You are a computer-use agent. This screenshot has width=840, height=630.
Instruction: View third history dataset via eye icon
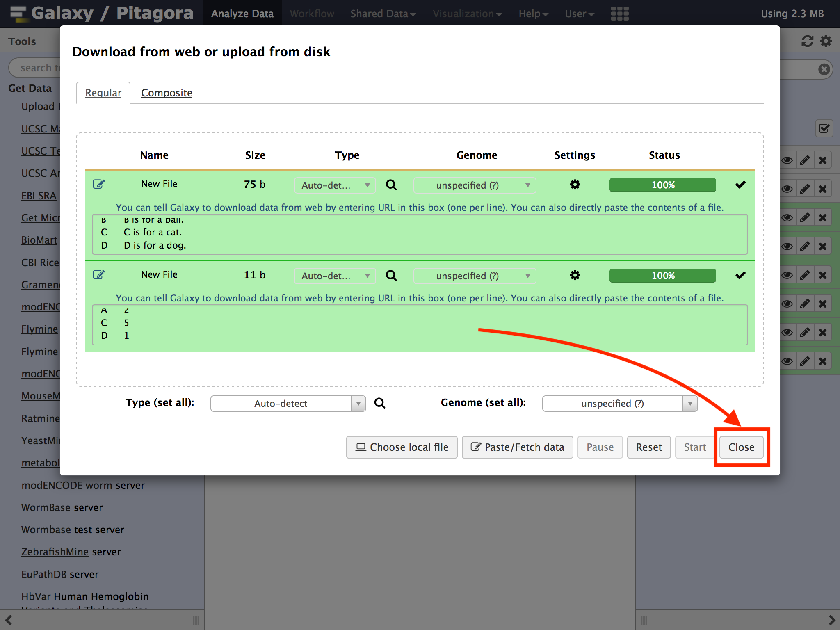[x=787, y=218]
